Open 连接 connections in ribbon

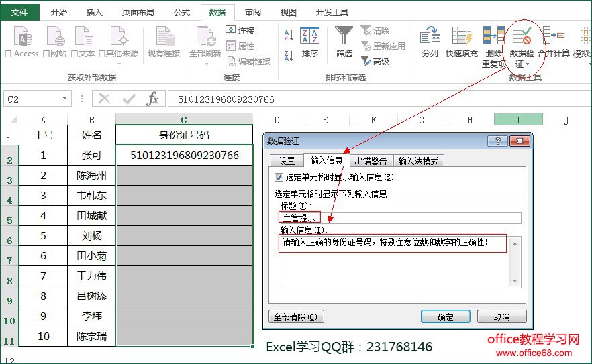(240, 30)
